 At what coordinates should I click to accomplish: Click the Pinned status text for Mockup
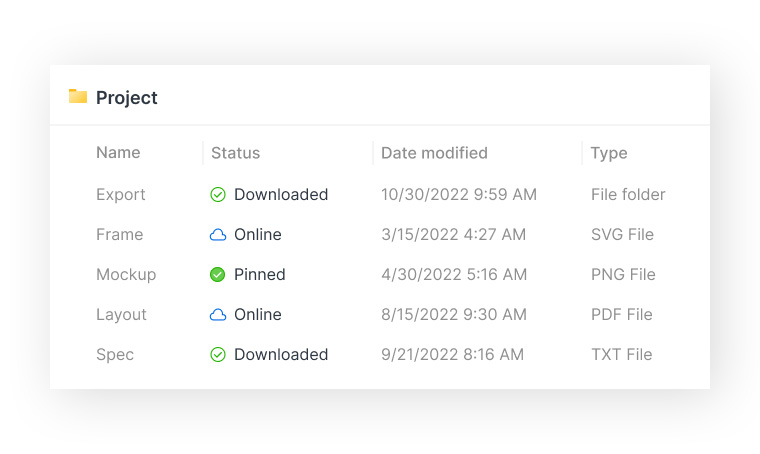click(x=260, y=275)
